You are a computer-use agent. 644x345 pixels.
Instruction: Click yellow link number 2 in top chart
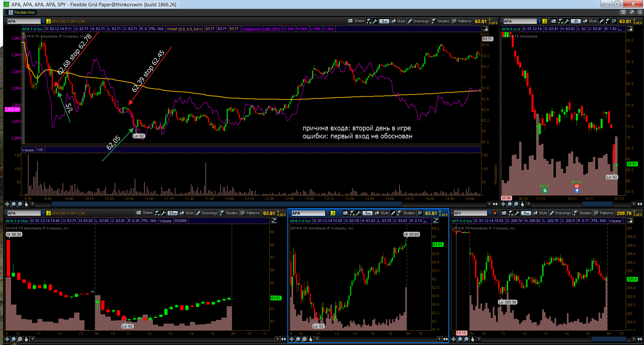point(48,21)
